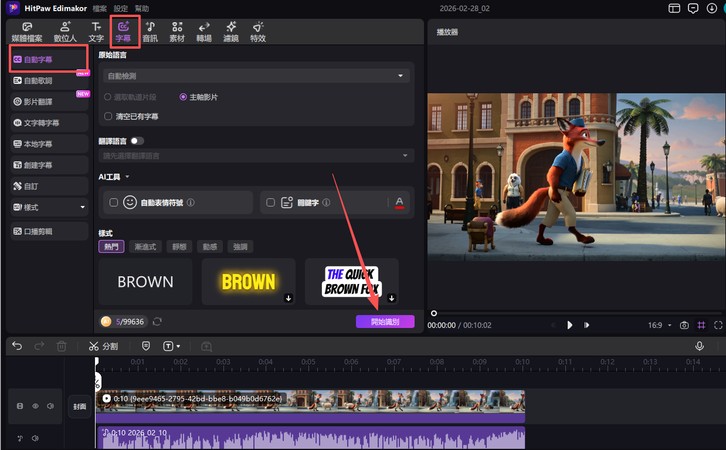The image size is (726, 450).
Task: Select the 熱門 style category
Action: [111, 247]
